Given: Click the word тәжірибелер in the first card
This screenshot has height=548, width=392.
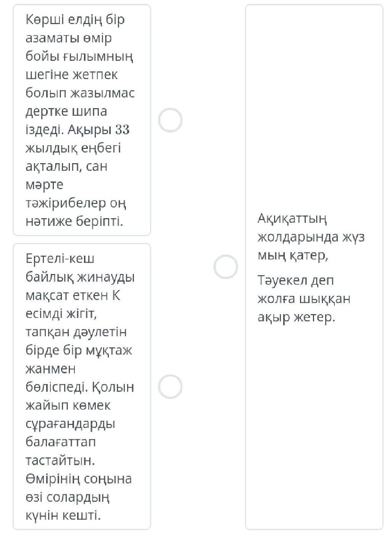Looking at the screenshot, I should 66,203.
